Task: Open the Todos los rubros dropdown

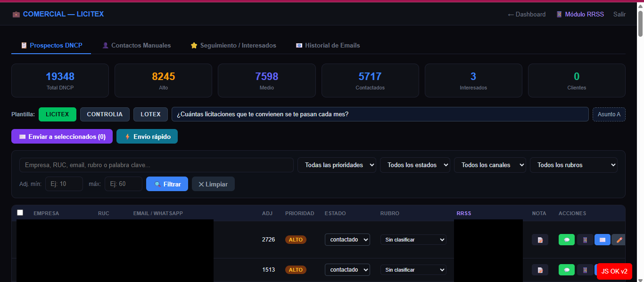Action: [x=574, y=165]
